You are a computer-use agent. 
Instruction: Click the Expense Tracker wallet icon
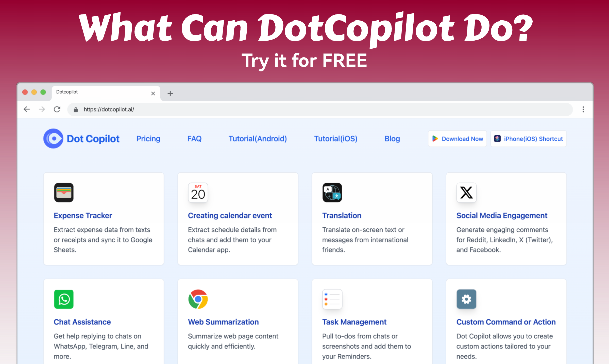pos(64,193)
